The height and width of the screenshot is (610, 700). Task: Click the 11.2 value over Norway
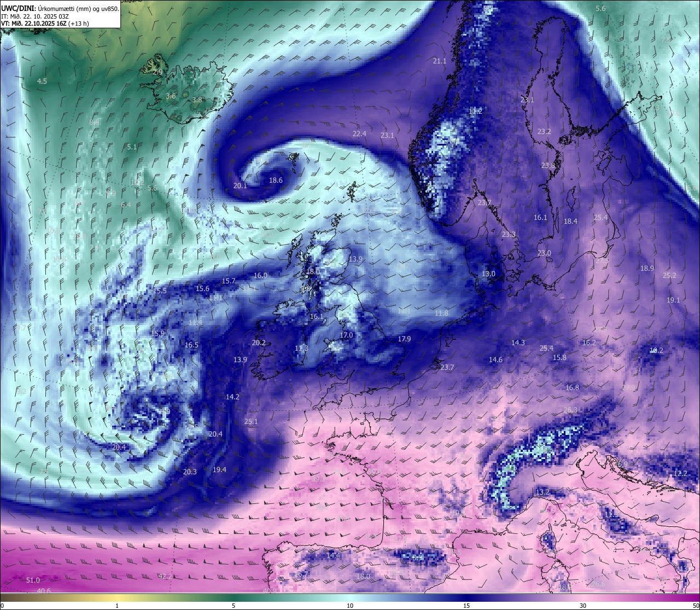(476, 111)
